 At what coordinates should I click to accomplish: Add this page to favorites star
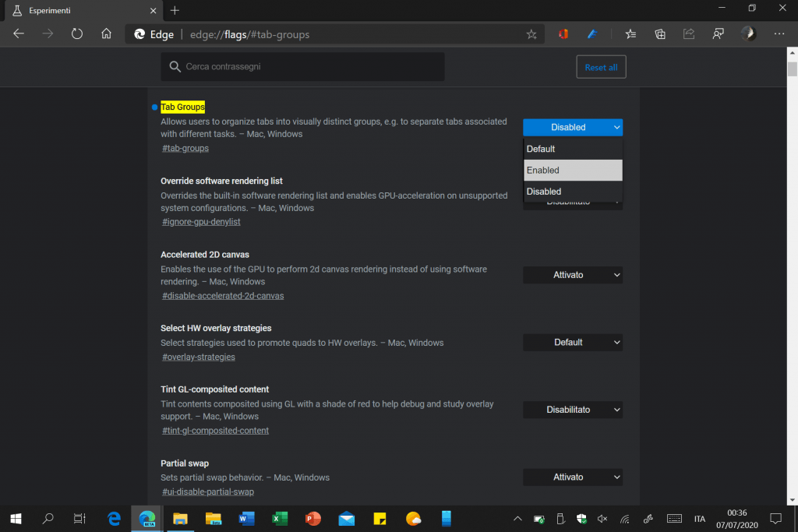531,34
